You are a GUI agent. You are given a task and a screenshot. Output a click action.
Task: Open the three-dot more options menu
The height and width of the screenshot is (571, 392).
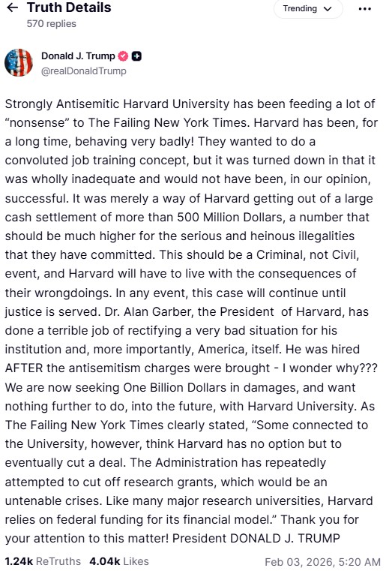[364, 9]
